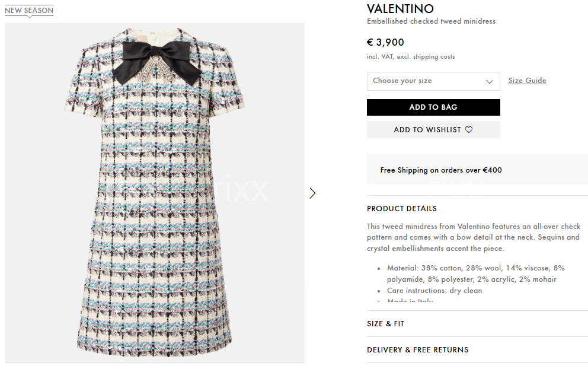Click the New Season label
Screen dimensions: 588x369
point(29,11)
